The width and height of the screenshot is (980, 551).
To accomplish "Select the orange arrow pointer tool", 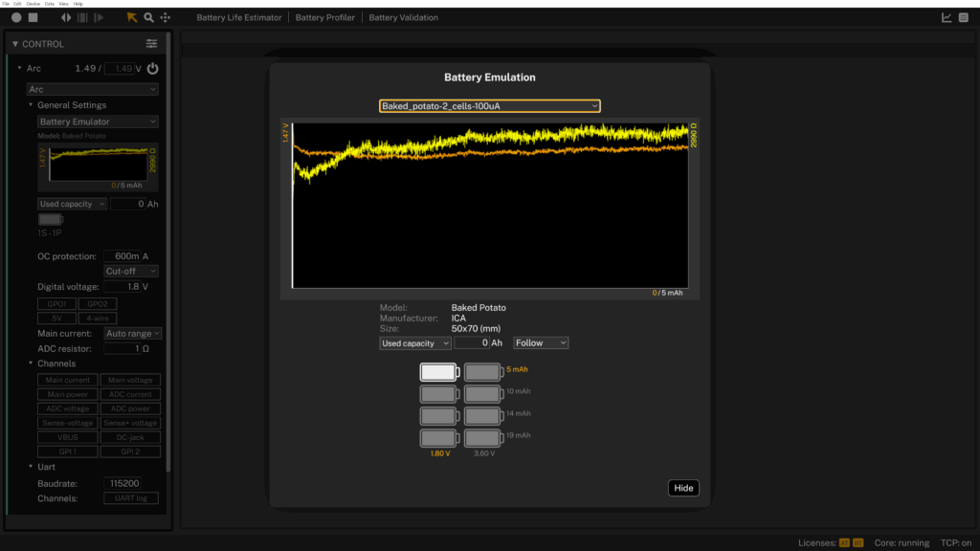I will coord(132,17).
